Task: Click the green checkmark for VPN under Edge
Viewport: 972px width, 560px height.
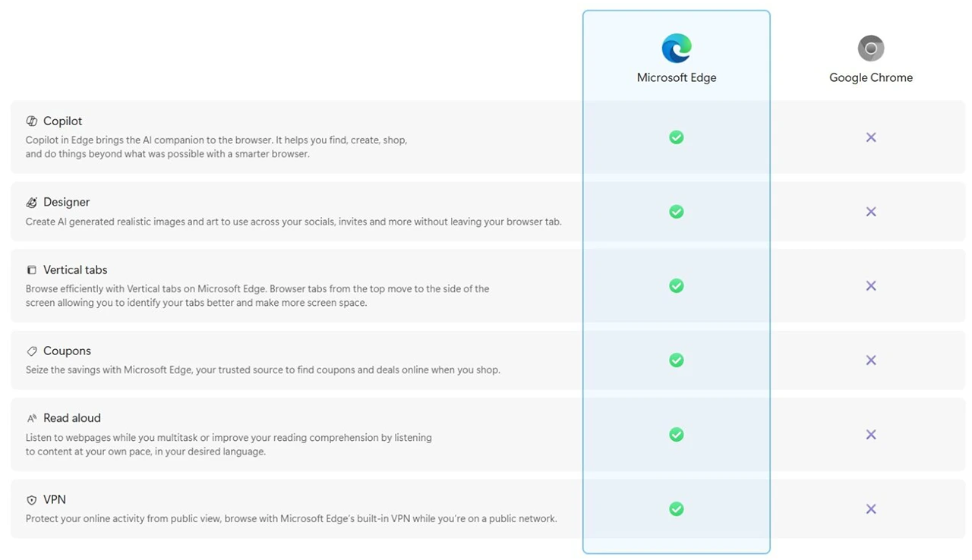Action: [x=676, y=508]
